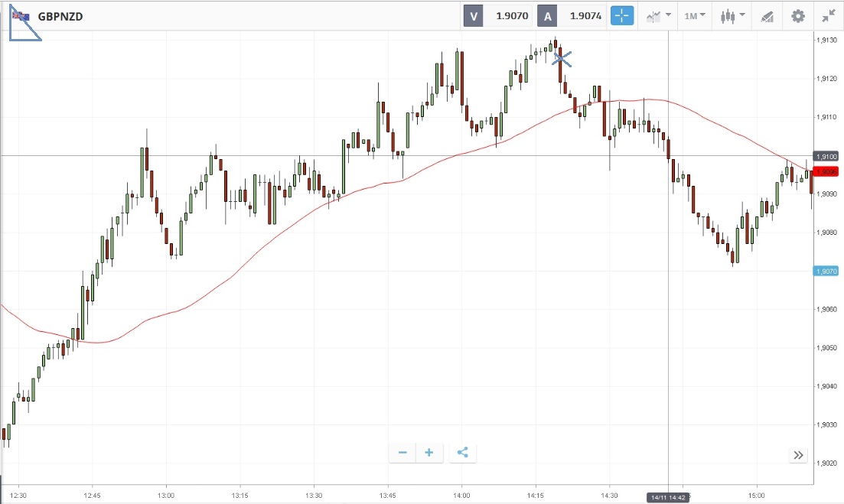Image resolution: width=844 pixels, height=504 pixels.
Task: Select the blue X marker on chart
Action: [x=562, y=58]
